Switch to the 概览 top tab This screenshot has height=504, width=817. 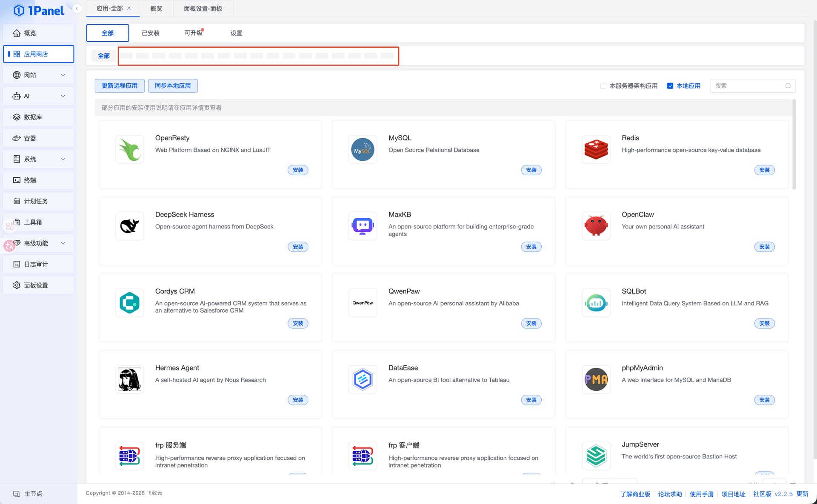tap(156, 9)
